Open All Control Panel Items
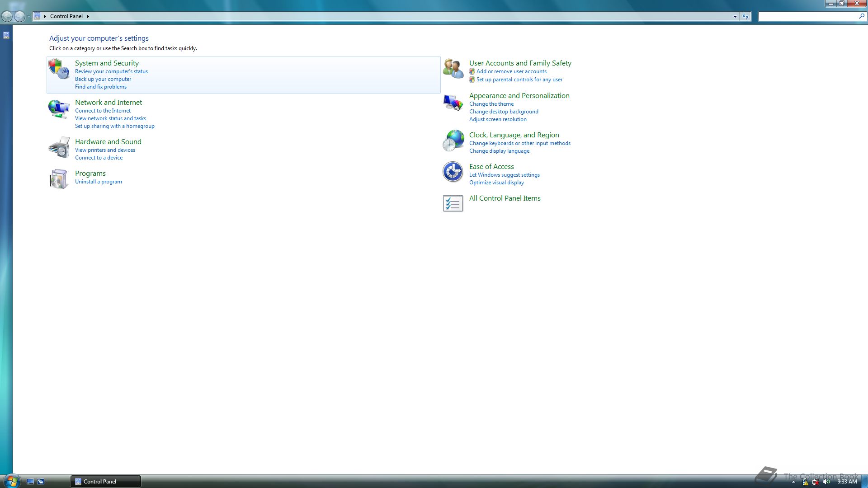The width and height of the screenshot is (868, 488). 505,198
